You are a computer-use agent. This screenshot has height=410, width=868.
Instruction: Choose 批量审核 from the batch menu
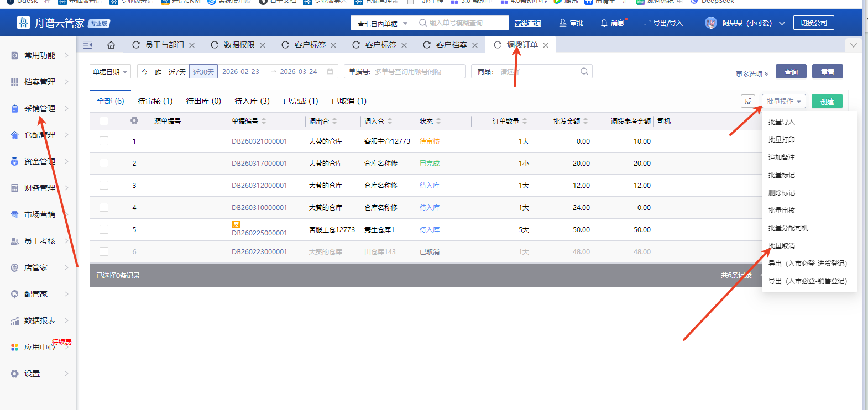coord(781,211)
